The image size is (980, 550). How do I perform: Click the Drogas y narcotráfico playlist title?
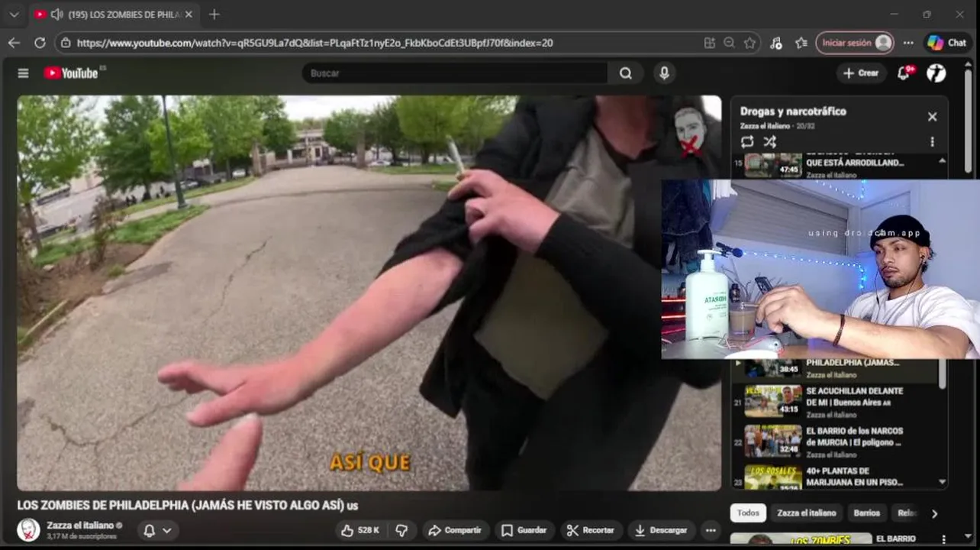793,112
